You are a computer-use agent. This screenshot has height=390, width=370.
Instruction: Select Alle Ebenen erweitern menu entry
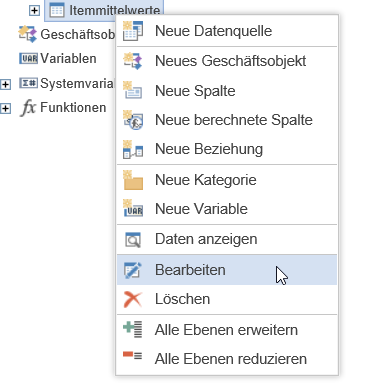tap(227, 330)
